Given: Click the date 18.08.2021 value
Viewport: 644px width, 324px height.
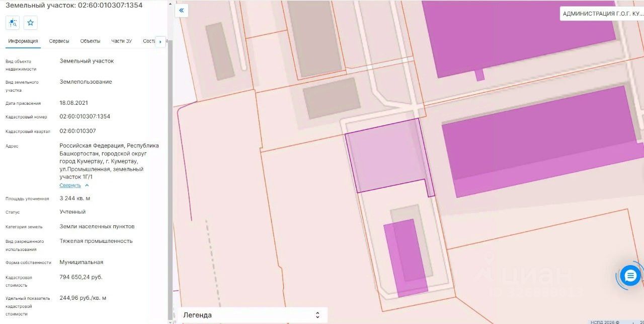Looking at the screenshot, I should pyautogui.click(x=73, y=103).
